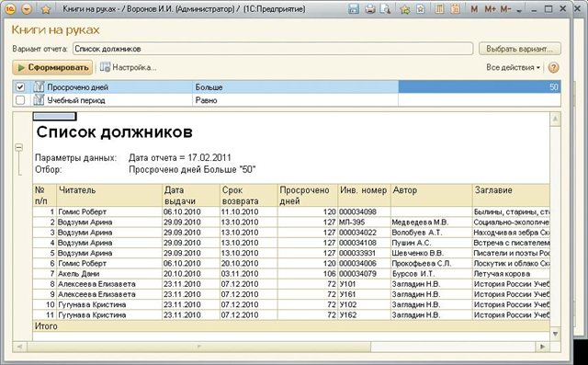588x365 pixels.
Task: Print the report using the printer icon
Action: [x=370, y=9]
